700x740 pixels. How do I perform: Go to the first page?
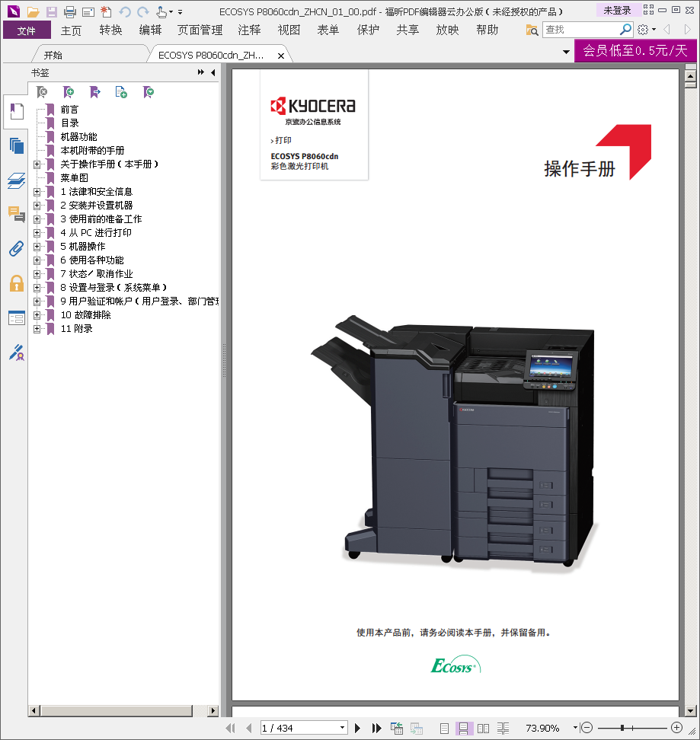[230, 729]
